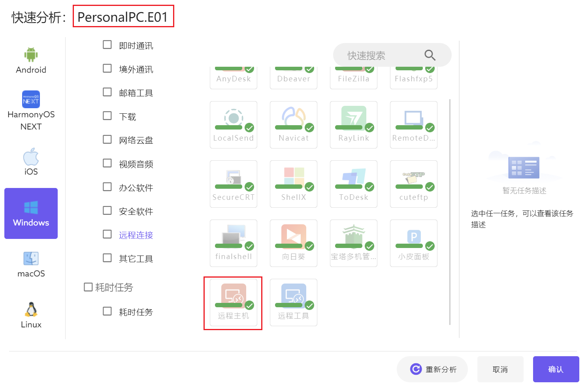The height and width of the screenshot is (387, 588).
Task: Switch to the Android platform tab
Action: point(31,60)
